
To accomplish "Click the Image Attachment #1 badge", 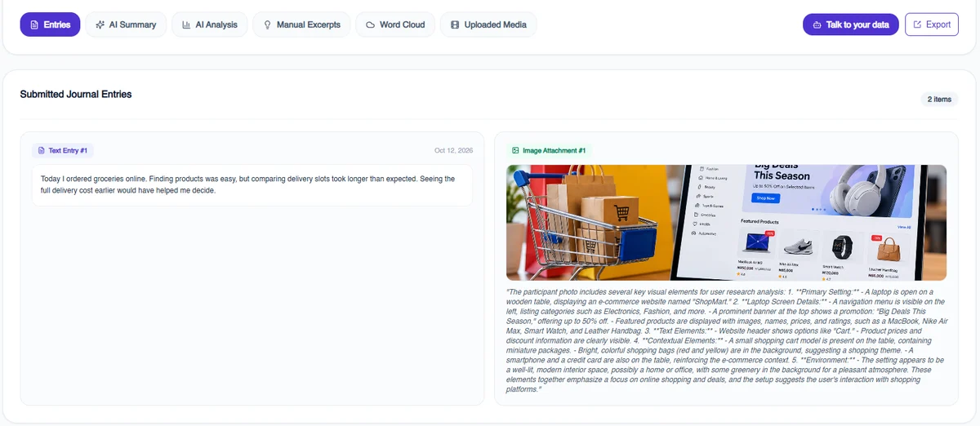I will click(x=549, y=151).
